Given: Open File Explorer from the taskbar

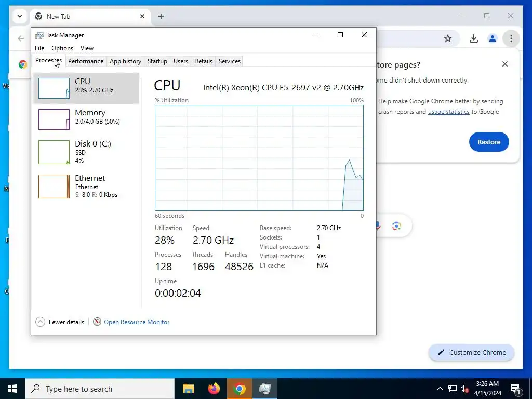Looking at the screenshot, I should (188, 389).
